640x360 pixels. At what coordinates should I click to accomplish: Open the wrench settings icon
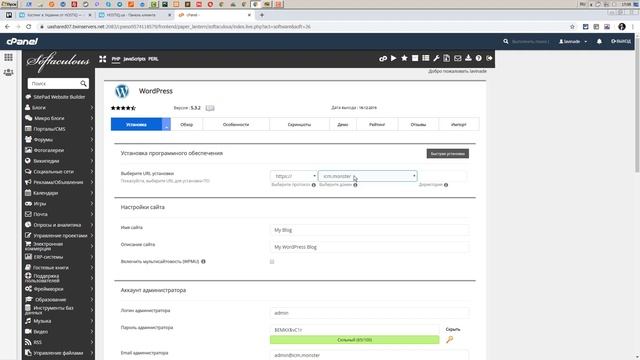point(436,58)
